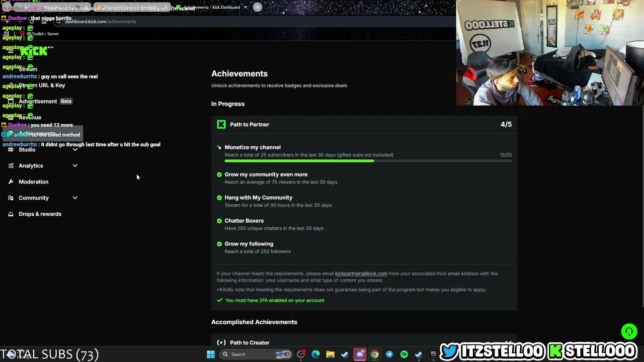644x362 pixels.
Task: Click the Drops & rewards icon
Action: (11, 214)
